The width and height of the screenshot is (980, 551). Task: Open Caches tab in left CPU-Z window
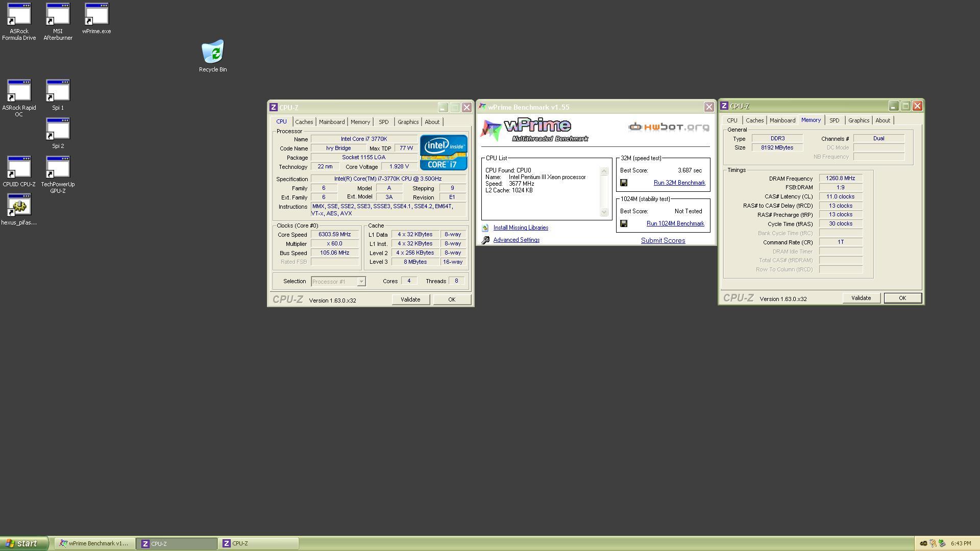click(x=304, y=122)
